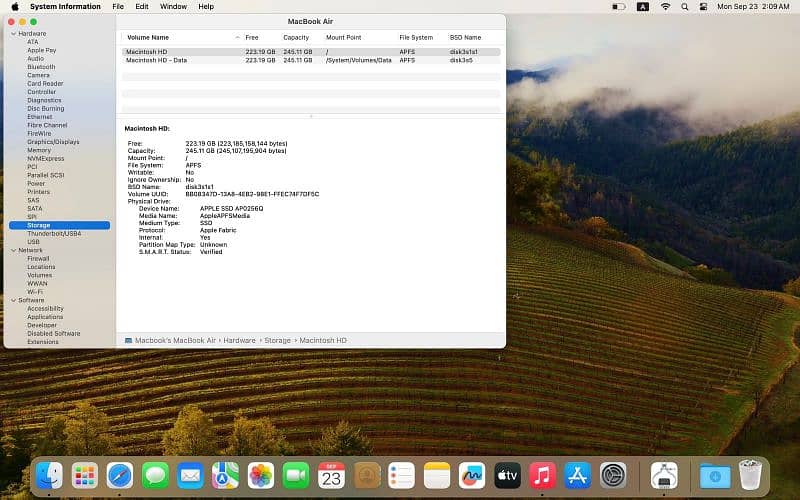This screenshot has width=800, height=500.
Task: Open App Store from the dock
Action: tap(577, 476)
